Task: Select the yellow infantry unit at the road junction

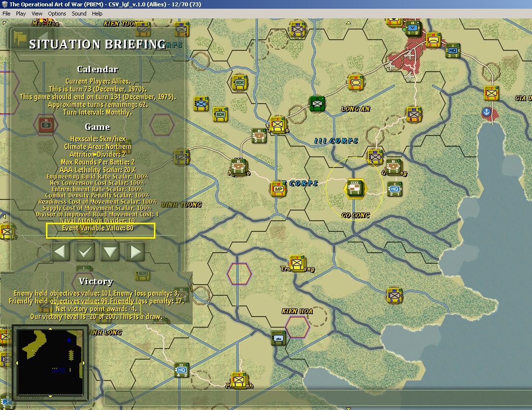Action: pyautogui.click(x=278, y=124)
